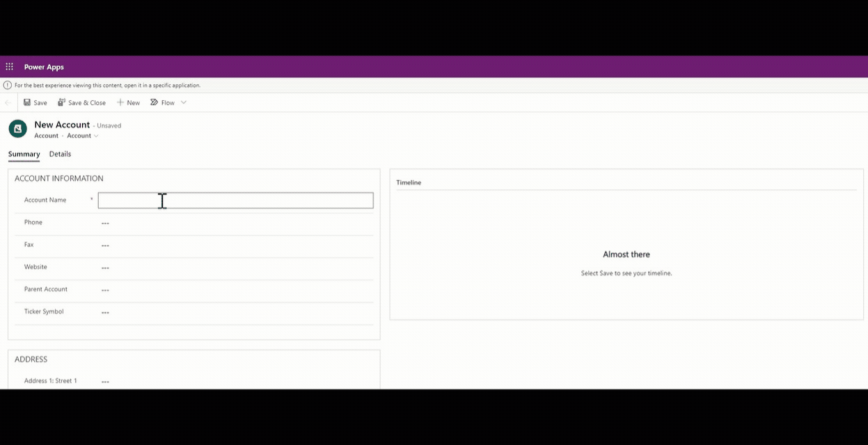Viewport: 868px width, 445px height.
Task: Click the Save floppy disk icon
Action: click(x=27, y=102)
